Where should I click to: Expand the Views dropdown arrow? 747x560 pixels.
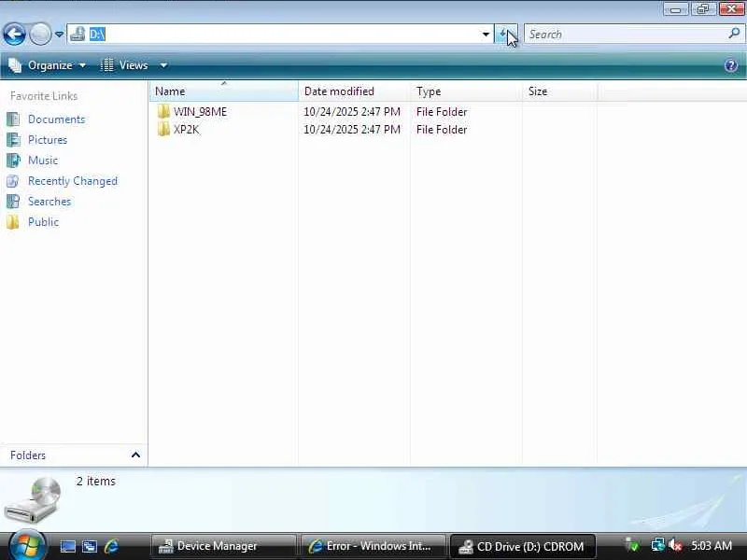pos(162,65)
